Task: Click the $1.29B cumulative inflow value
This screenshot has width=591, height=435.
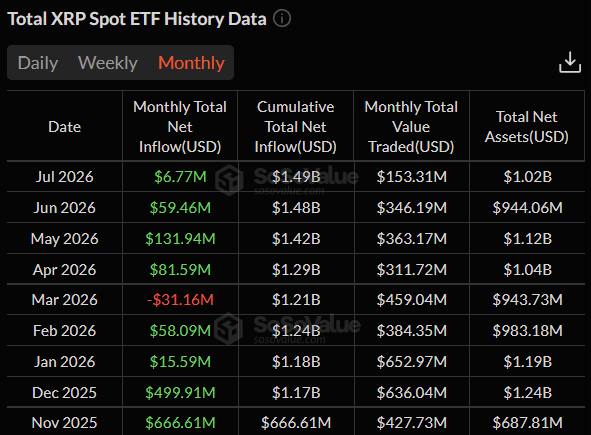Action: [296, 270]
